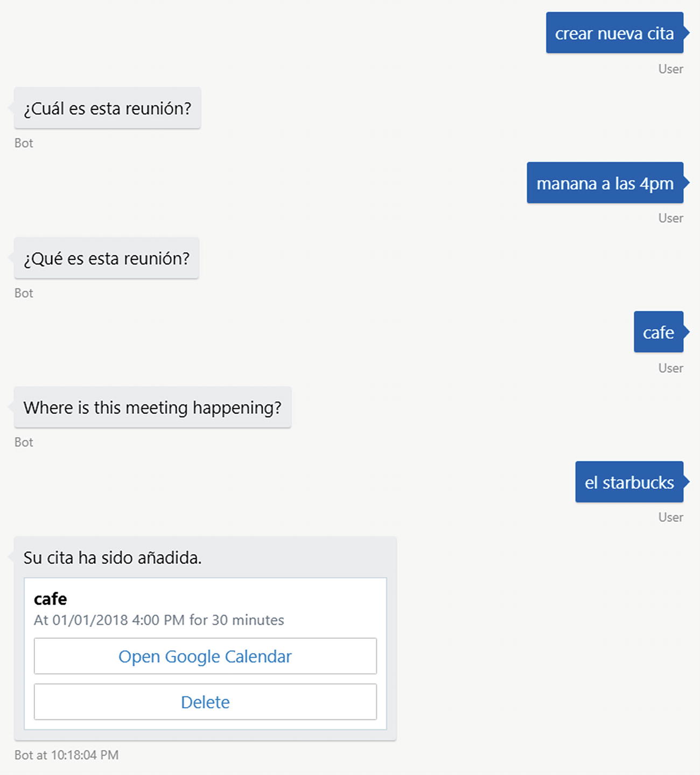The image size is (700, 775).
Task: Select the bot message "¿Cuál es esta reunión?"
Action: (107, 108)
